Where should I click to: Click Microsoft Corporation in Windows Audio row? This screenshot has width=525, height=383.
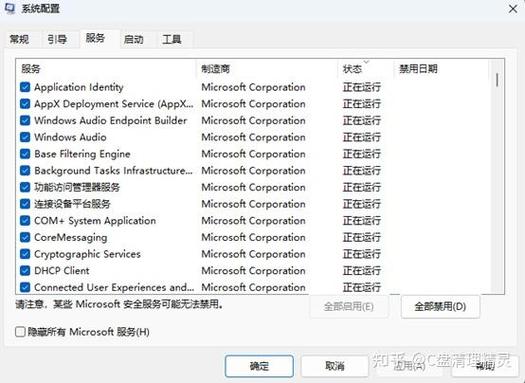click(253, 137)
